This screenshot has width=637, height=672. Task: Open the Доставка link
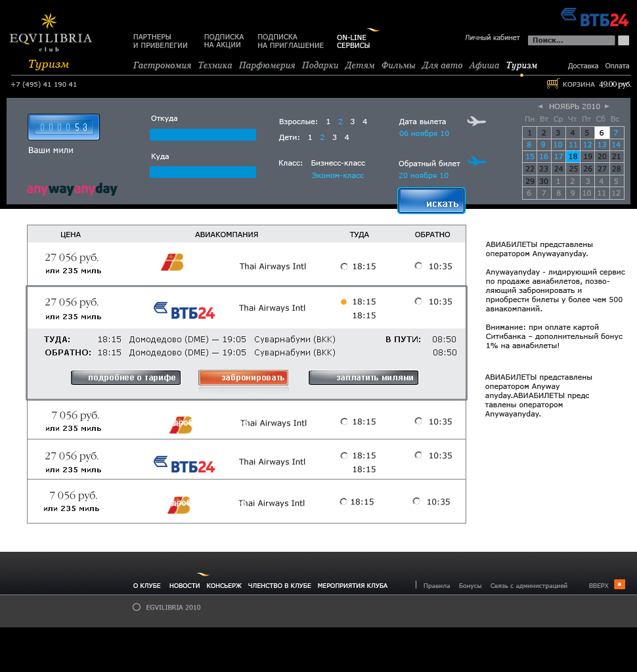(x=583, y=66)
